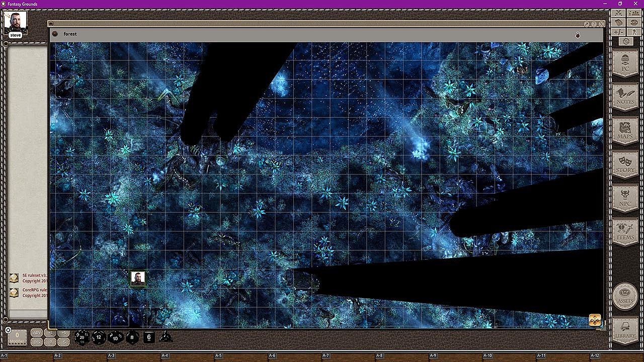Click the forest map lock icon
Viewport: 644px width, 362px height.
[x=578, y=35]
